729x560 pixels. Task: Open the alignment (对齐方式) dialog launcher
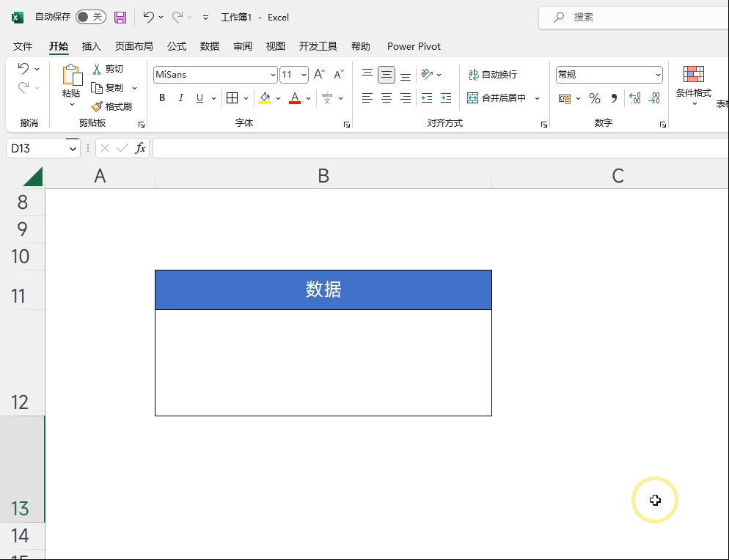(544, 125)
